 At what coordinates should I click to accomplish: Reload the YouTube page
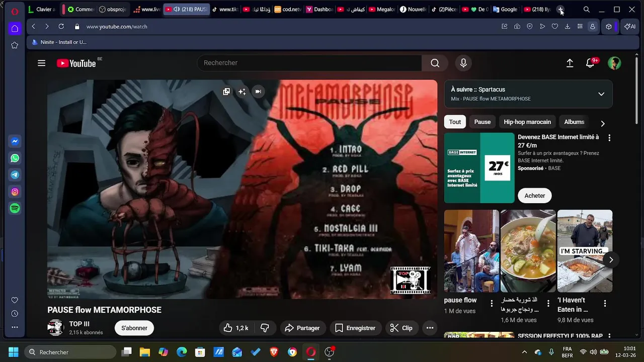click(x=61, y=27)
